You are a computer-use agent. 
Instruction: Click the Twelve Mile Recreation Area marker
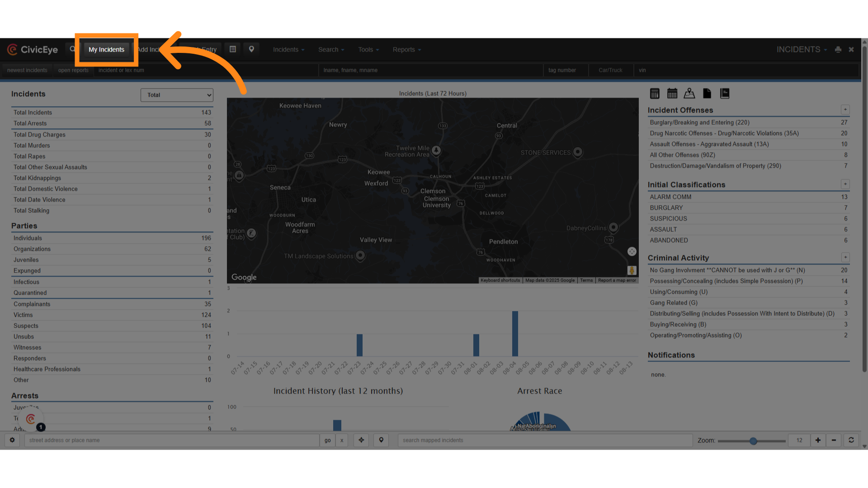[x=436, y=150]
